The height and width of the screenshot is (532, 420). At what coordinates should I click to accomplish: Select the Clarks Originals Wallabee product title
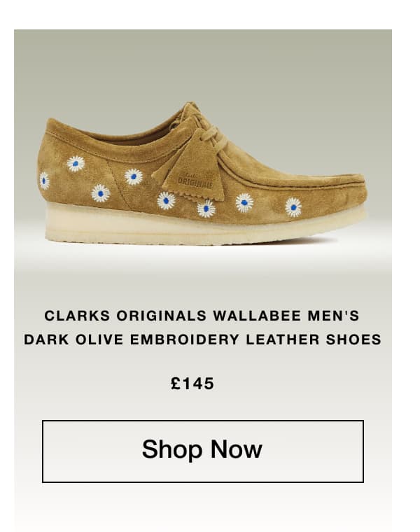pyautogui.click(x=202, y=328)
